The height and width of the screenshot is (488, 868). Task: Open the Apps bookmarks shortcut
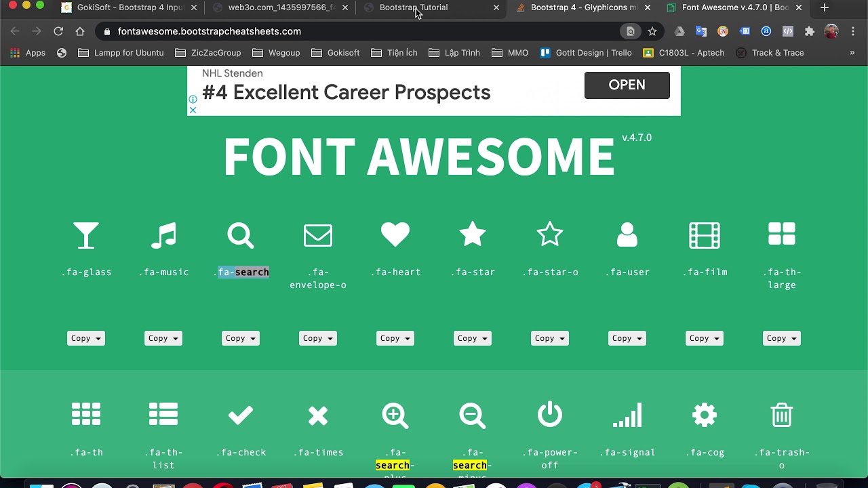click(28, 52)
